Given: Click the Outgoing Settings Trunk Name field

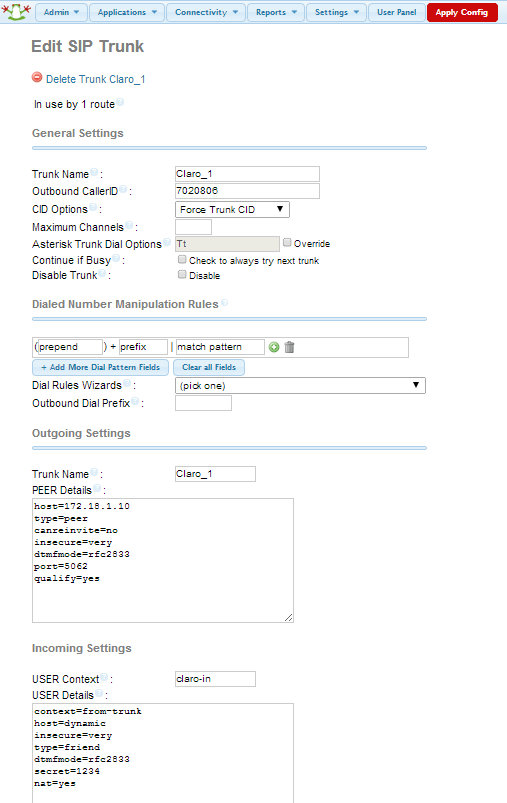Looking at the screenshot, I should click(215, 474).
